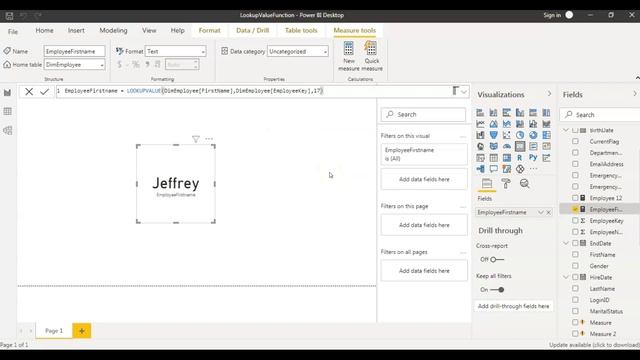Switch to Model view in left sidebar
Viewport: 640px width, 360px height.
[7, 131]
